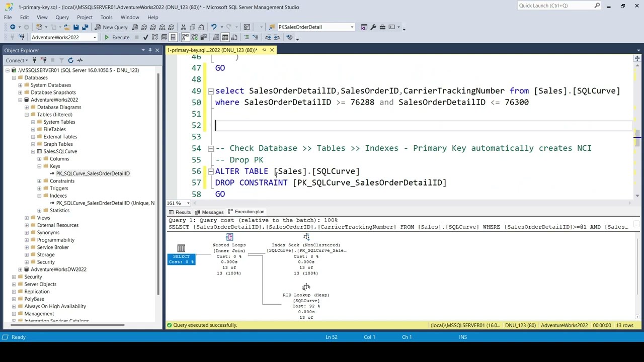Toggle Include Actual Execution Plan
This screenshot has height=362, width=644.
(185, 37)
